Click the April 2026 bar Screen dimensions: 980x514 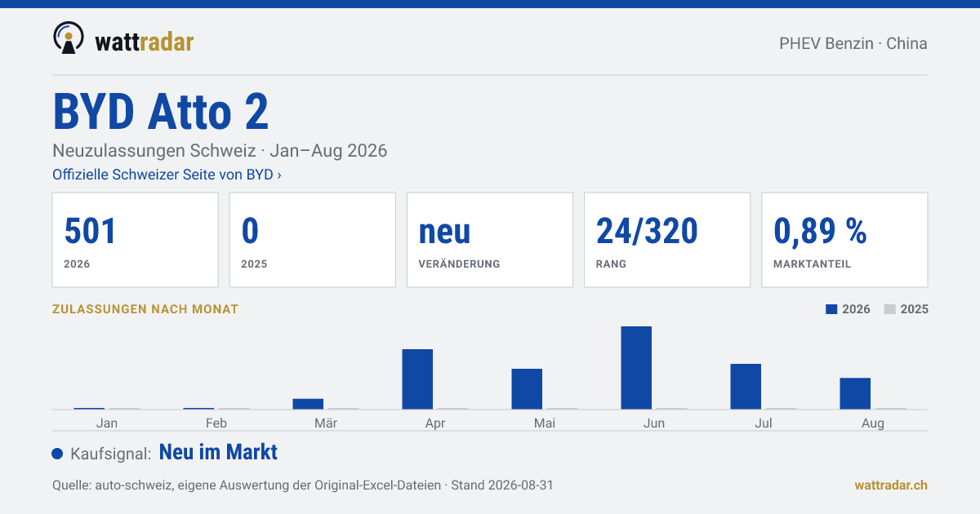(x=417, y=379)
